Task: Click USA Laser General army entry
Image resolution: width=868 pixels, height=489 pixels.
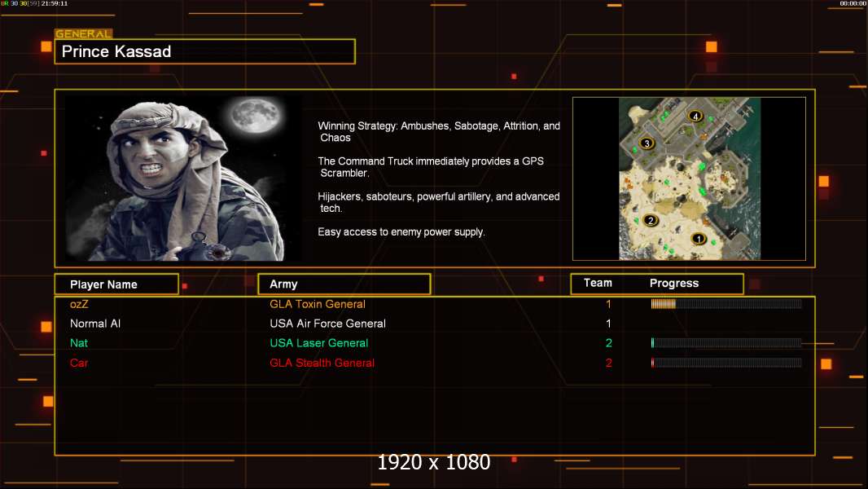Action: (x=319, y=343)
